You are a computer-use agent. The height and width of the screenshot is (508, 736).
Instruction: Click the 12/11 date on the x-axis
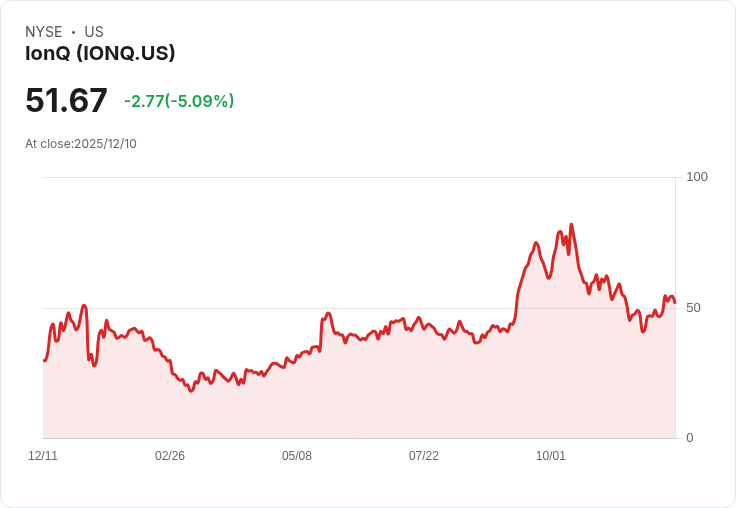click(43, 456)
